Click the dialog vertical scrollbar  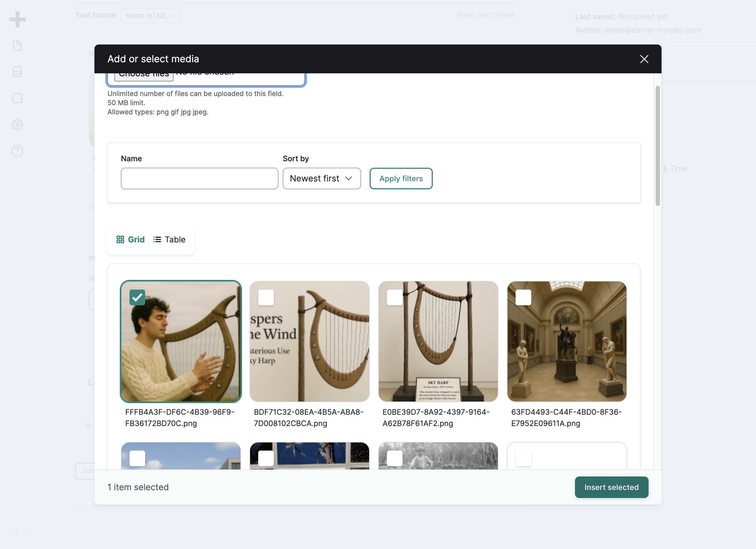657,146
